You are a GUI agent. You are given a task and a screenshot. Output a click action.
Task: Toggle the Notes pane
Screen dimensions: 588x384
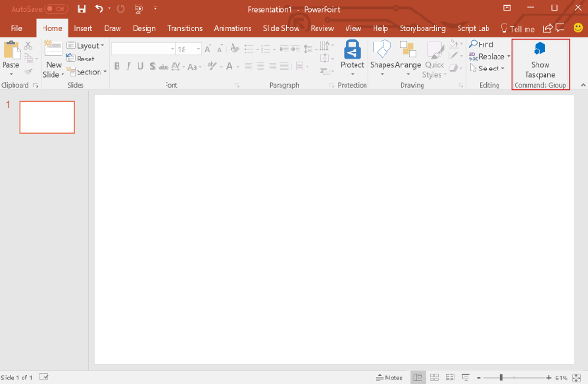coord(389,378)
